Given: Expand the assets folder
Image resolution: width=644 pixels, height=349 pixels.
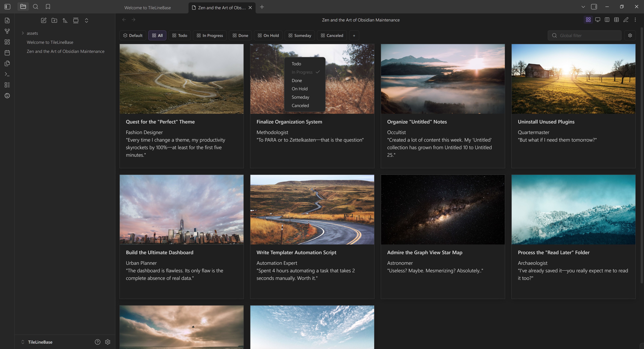Looking at the screenshot, I should tap(23, 33).
